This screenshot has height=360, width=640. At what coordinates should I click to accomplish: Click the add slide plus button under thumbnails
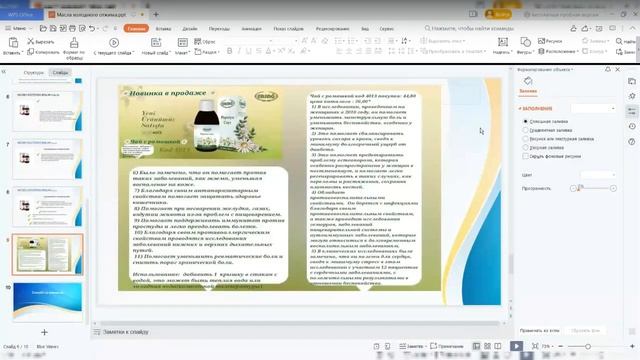coord(44,332)
